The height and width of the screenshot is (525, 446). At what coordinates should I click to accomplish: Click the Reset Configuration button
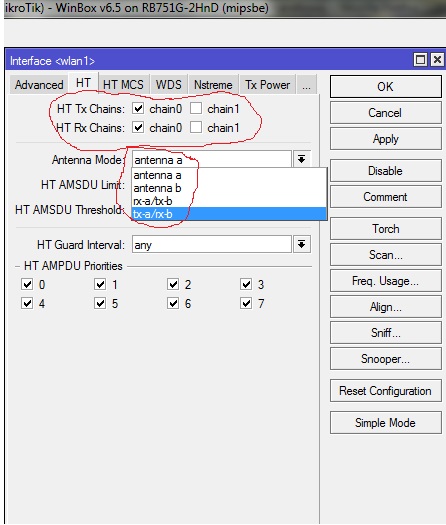(x=386, y=391)
